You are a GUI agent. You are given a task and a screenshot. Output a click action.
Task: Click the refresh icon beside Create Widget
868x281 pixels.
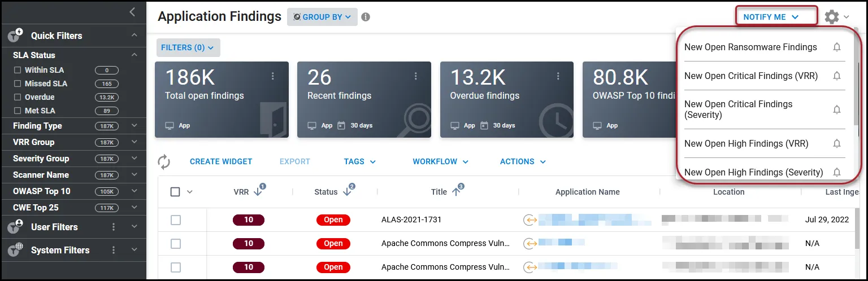point(164,162)
